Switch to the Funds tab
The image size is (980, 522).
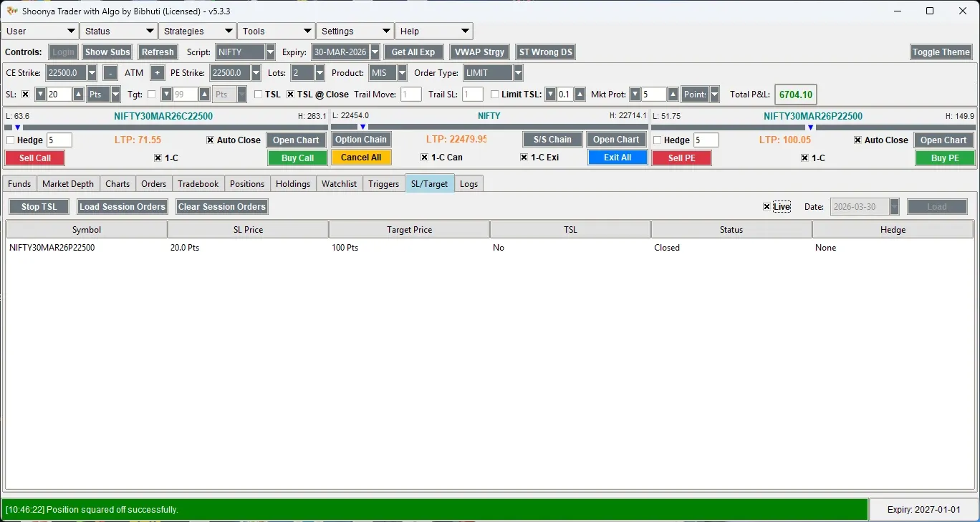[x=19, y=184]
